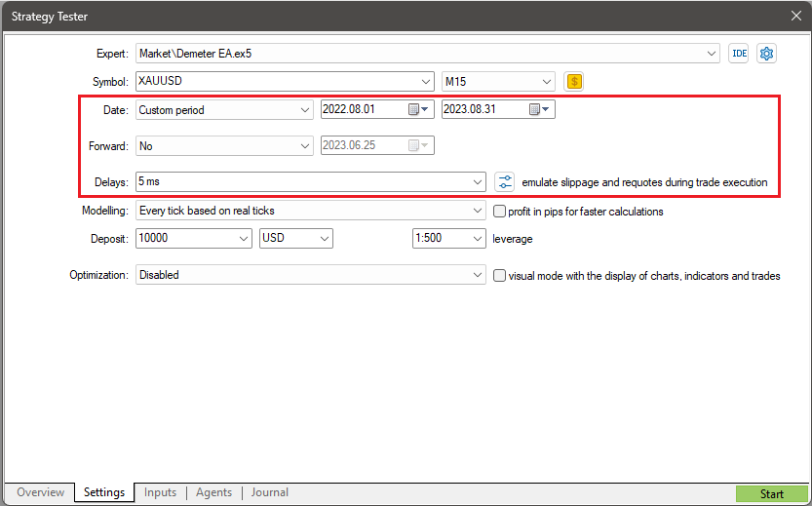The height and width of the screenshot is (506, 812).
Task: Close the Strategy Tester window
Action: (796, 16)
